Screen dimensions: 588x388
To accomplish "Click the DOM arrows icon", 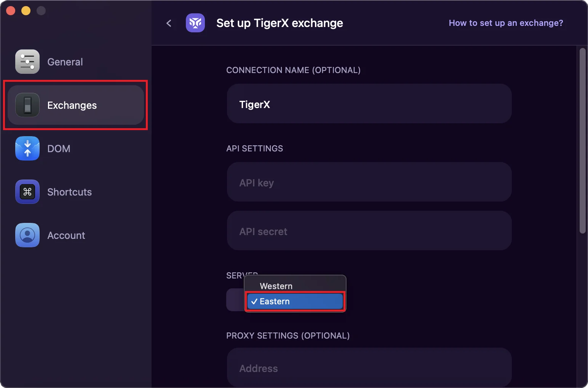I will click(x=27, y=148).
